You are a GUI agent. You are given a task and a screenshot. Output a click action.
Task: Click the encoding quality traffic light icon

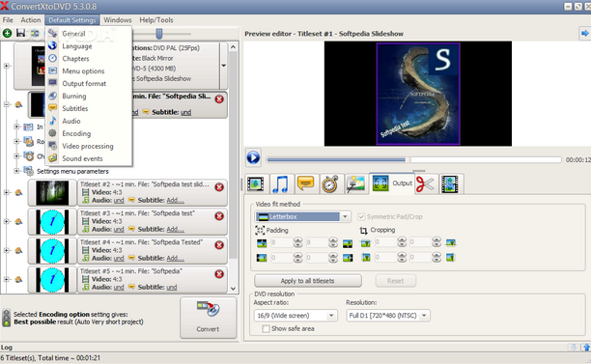(7, 318)
